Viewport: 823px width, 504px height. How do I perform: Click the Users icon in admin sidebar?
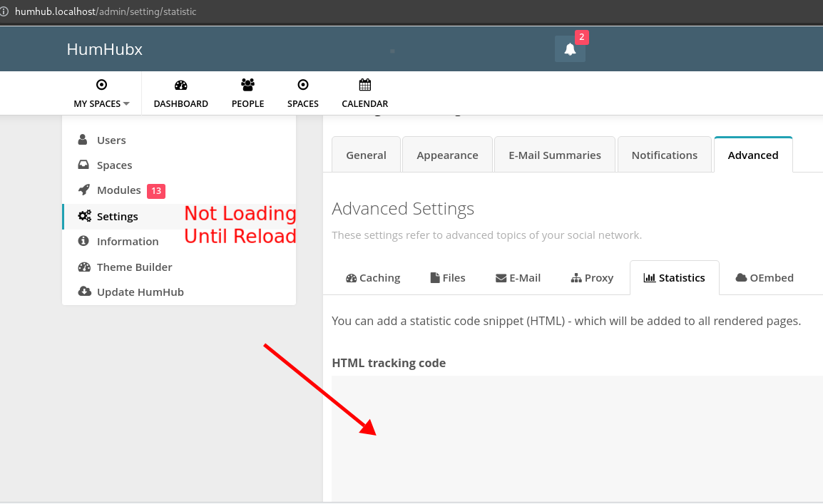pos(83,140)
